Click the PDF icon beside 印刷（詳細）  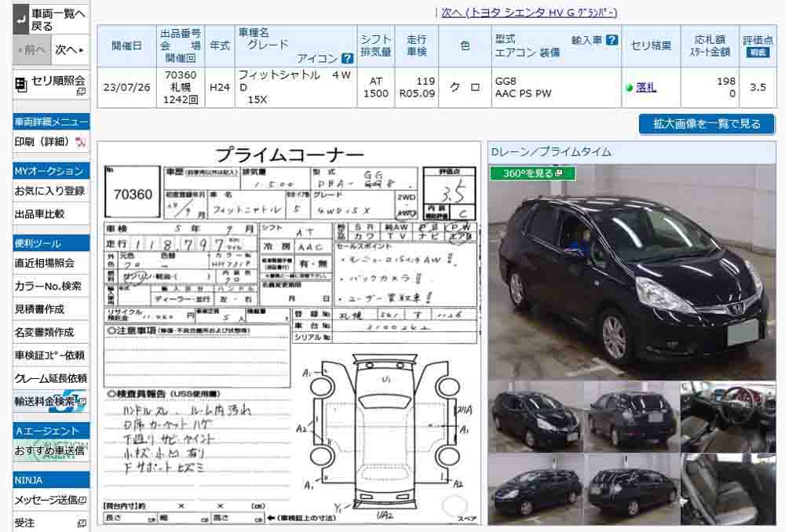(80, 142)
